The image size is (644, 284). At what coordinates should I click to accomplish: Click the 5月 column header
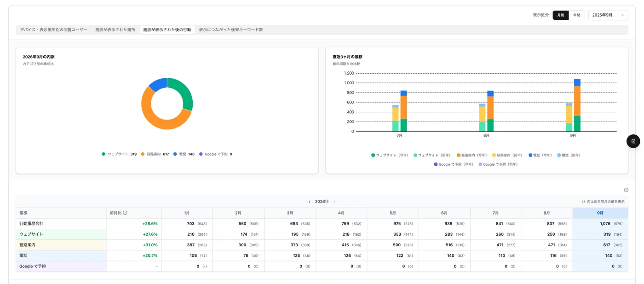393,213
